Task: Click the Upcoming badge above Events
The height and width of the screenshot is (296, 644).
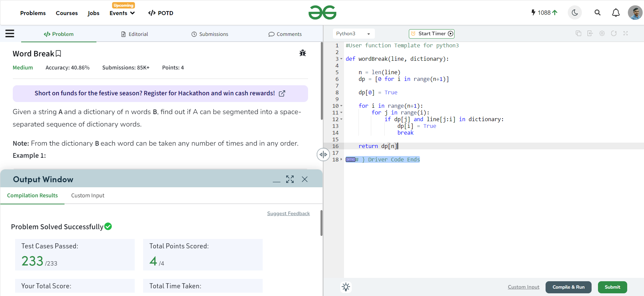Action: 124,5
